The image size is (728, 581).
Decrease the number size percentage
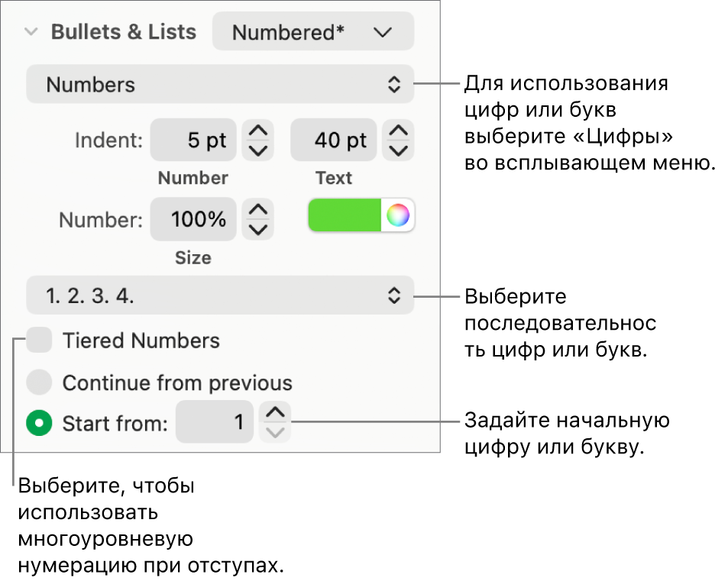point(258,229)
